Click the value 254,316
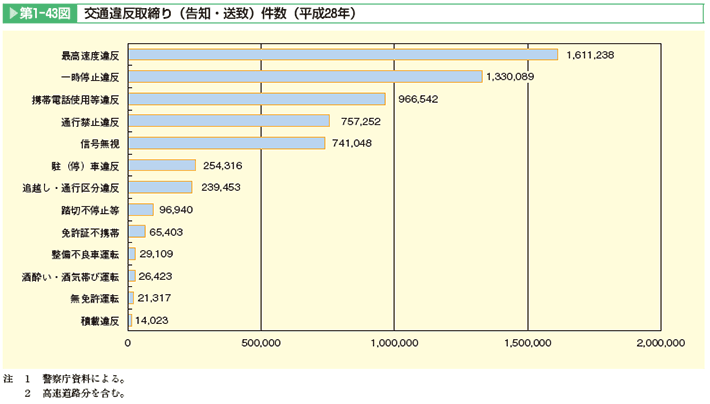 (222, 166)
